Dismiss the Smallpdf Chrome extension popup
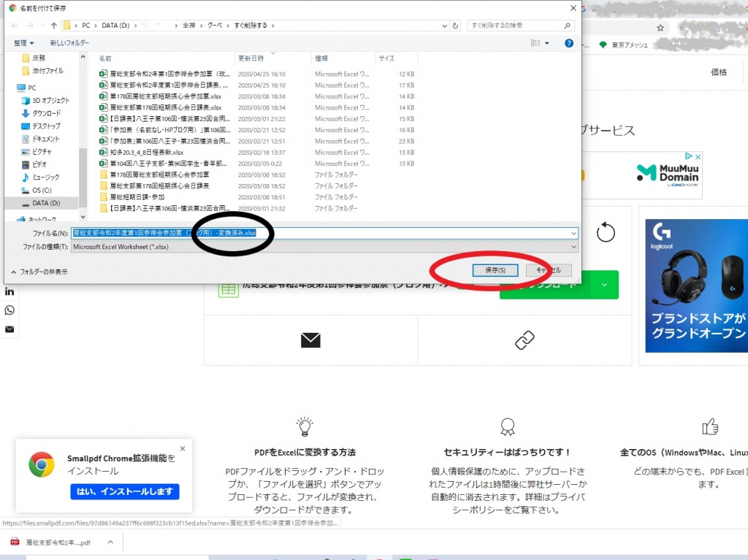This screenshot has width=748, height=560. click(x=183, y=449)
